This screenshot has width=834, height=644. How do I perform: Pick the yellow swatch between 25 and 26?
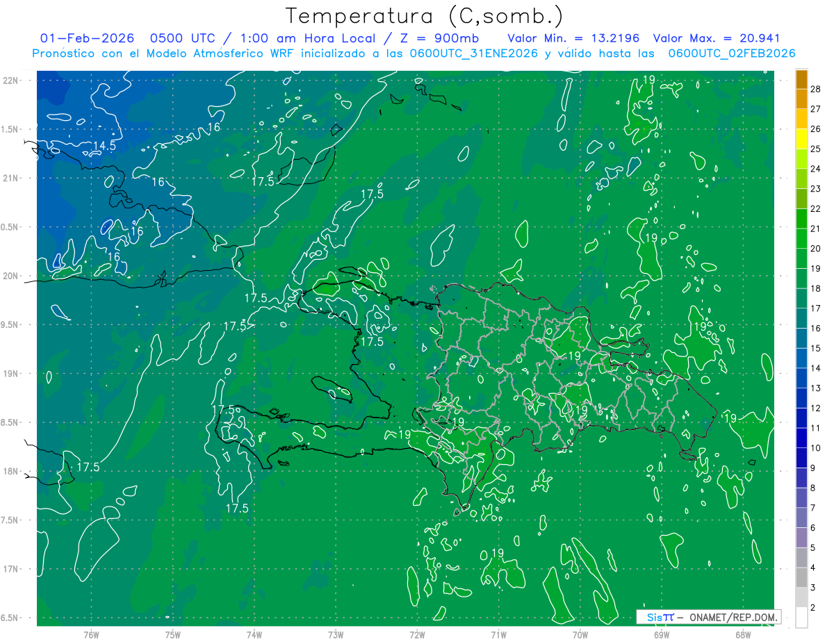tap(802, 139)
